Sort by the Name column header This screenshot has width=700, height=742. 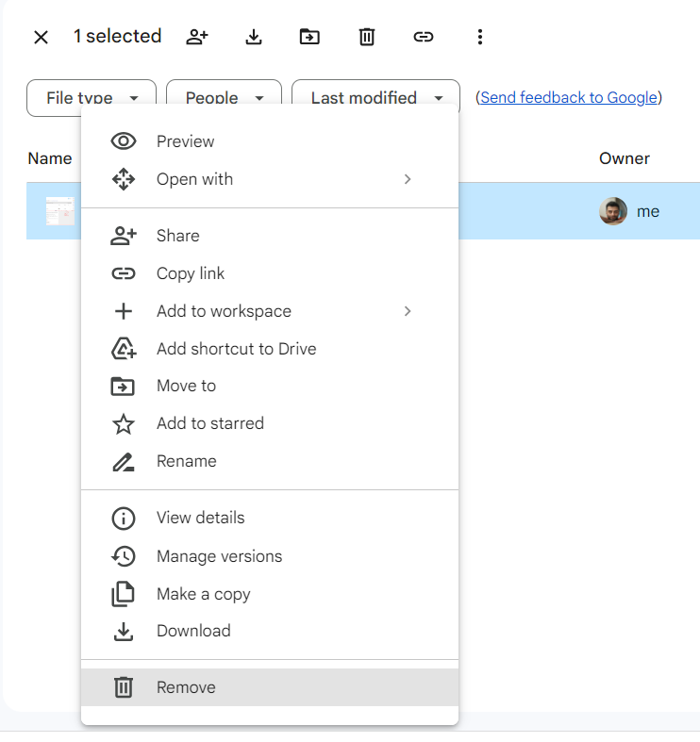click(50, 158)
